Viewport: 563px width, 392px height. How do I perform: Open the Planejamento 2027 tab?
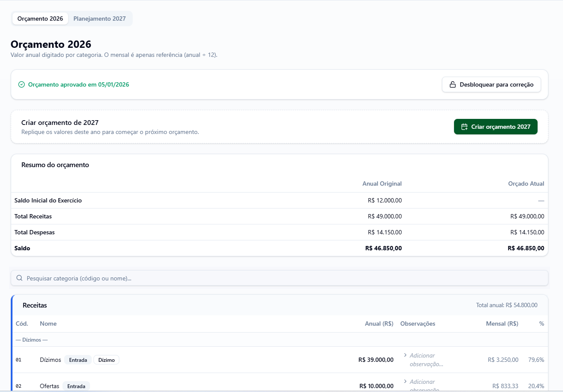click(x=100, y=19)
